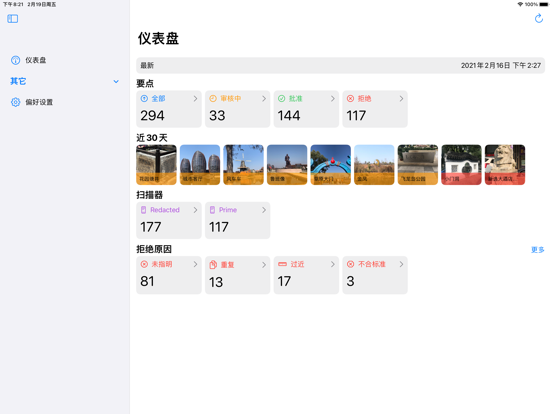Click the 117 Prime scanner count
The width and height of the screenshot is (552, 414).
coord(219,227)
